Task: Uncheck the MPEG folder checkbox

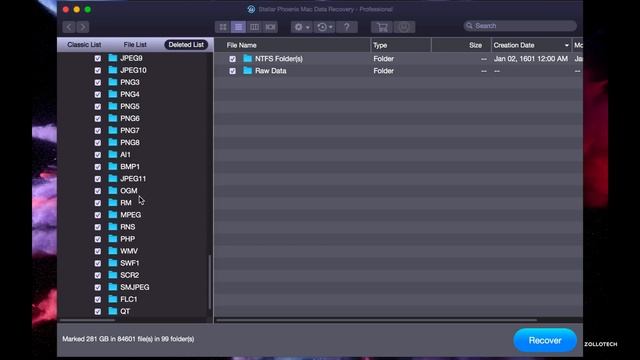Action: pos(98,215)
